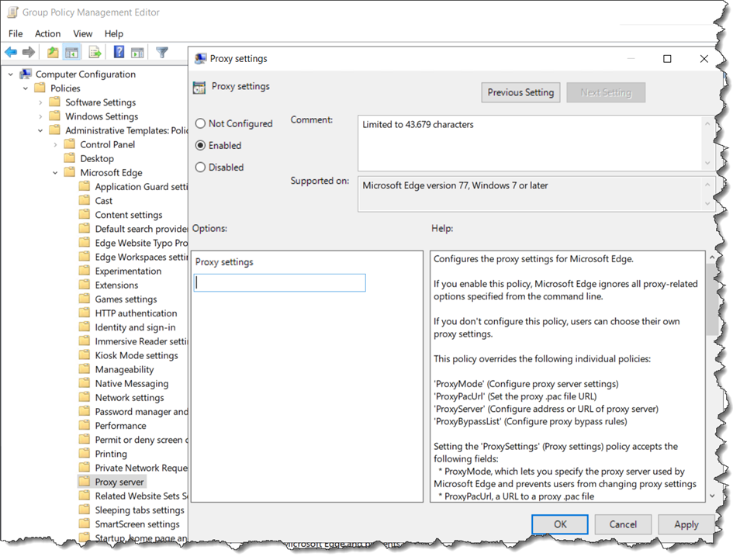Open the Action menu
This screenshot has width=733, height=560.
click(47, 33)
